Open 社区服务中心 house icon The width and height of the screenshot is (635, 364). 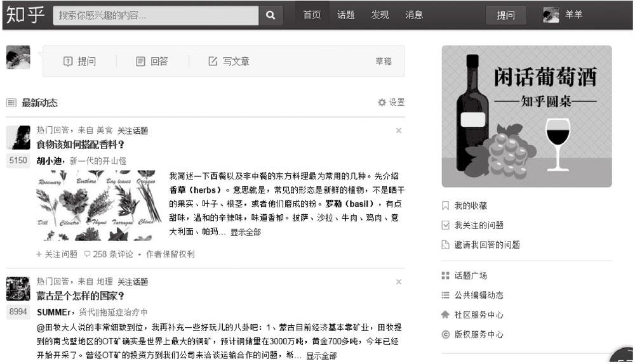[446, 315]
